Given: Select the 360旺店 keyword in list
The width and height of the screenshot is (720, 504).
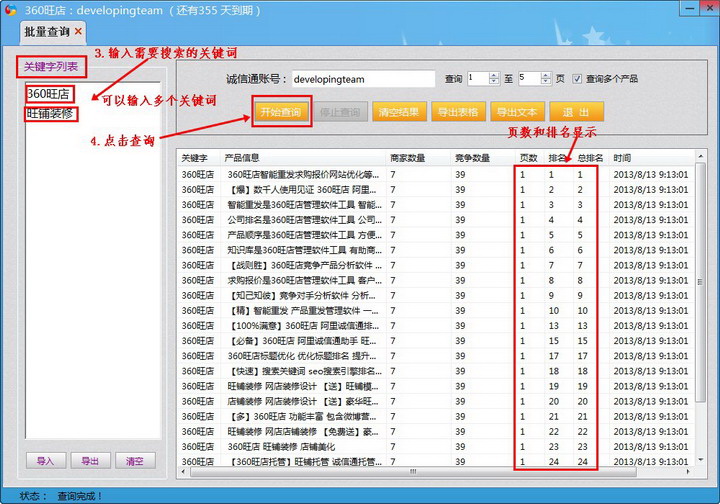Looking at the screenshot, I should click(x=48, y=94).
